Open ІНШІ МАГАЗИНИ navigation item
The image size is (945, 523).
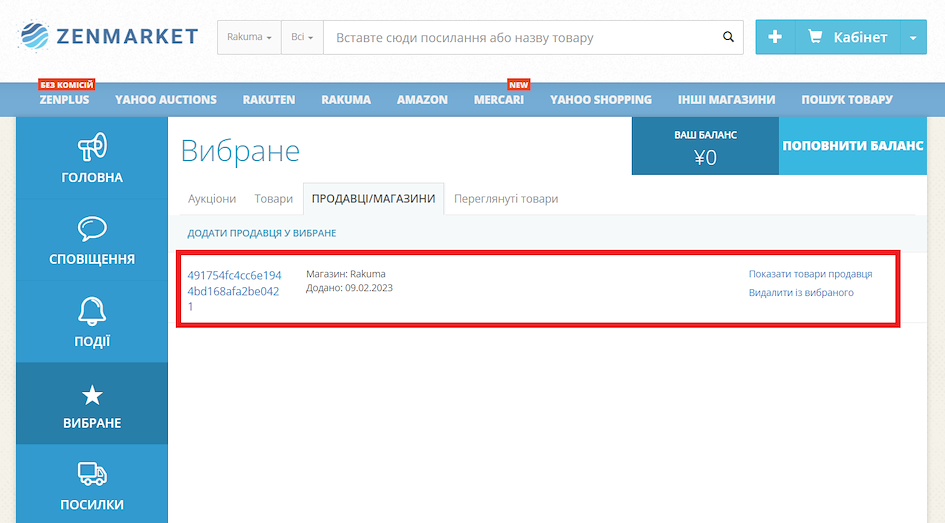point(726,99)
